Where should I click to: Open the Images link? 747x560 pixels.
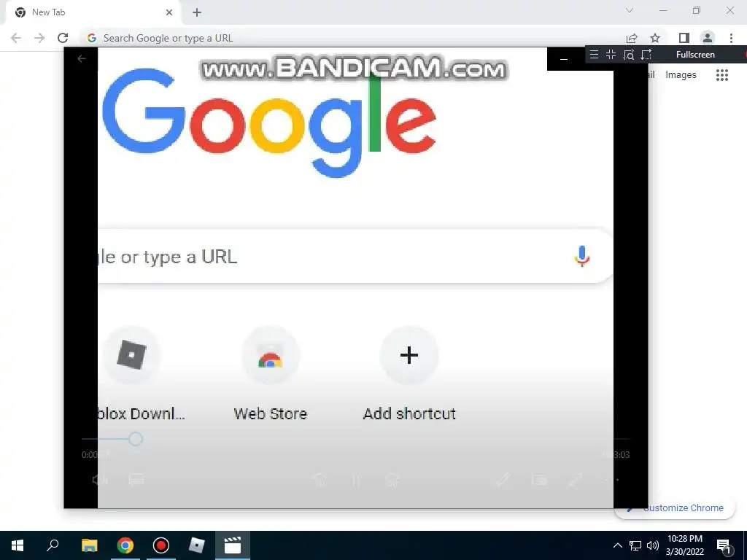pyautogui.click(x=681, y=75)
